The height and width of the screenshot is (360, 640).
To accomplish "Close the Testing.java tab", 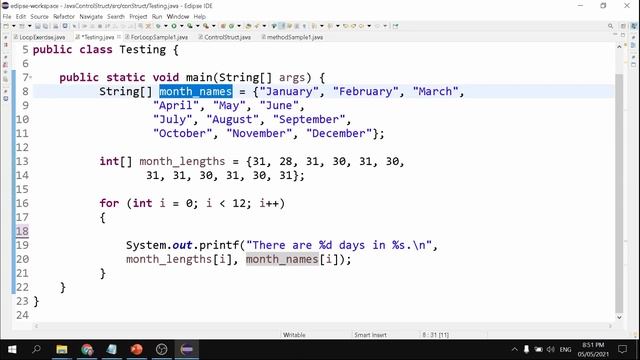I will pos(119,37).
